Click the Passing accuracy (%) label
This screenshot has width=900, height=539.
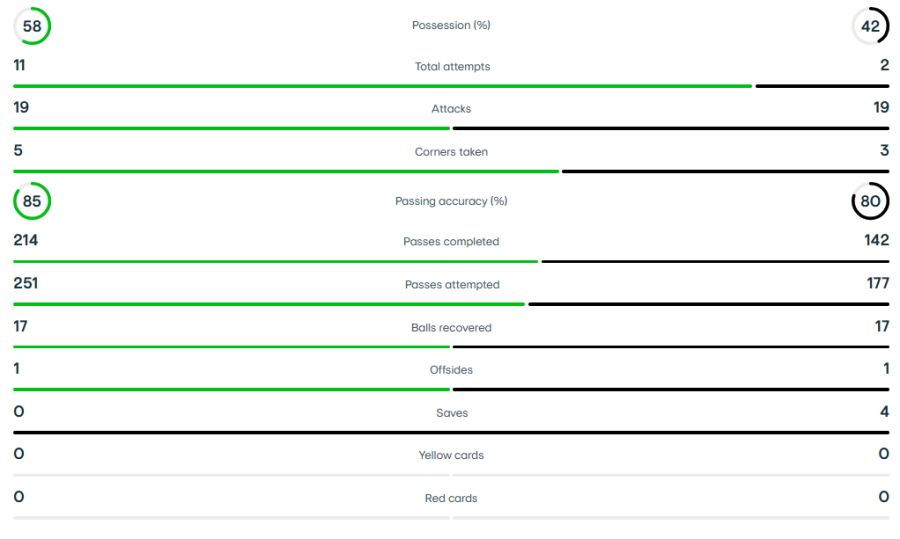point(451,201)
